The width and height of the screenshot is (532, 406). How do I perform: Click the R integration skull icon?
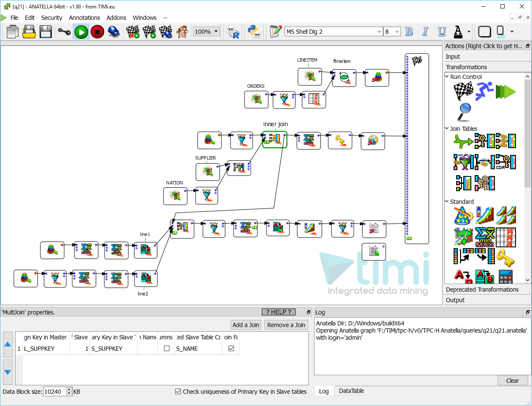click(x=232, y=32)
